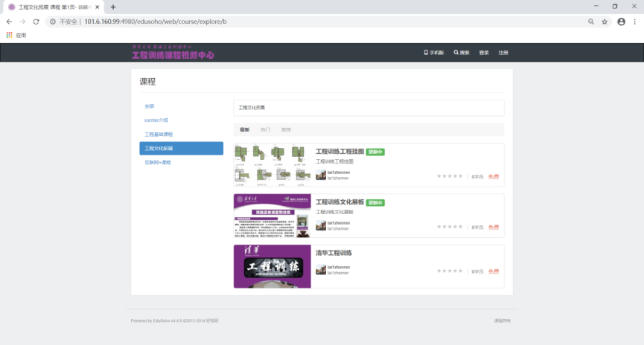Reload the current page
The image size is (644, 345).
tap(36, 22)
